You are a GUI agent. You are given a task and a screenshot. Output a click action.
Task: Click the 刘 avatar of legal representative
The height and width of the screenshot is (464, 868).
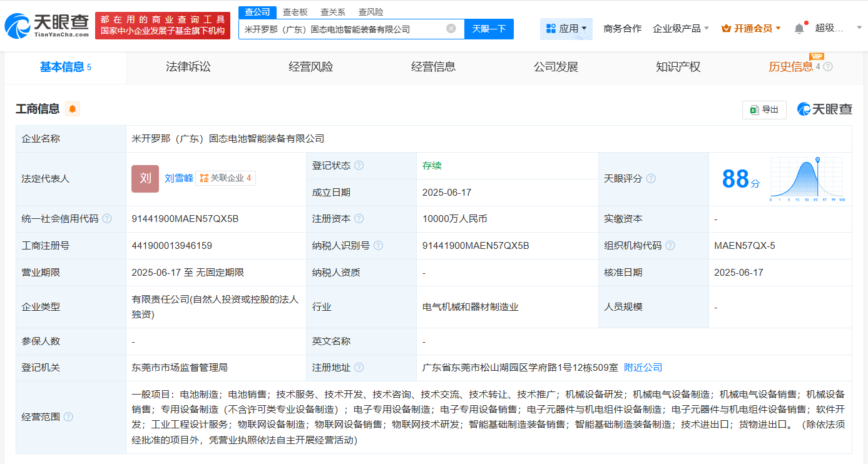[x=145, y=179]
